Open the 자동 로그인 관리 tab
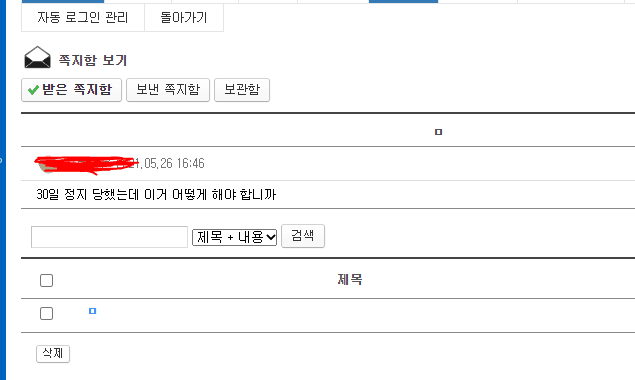Screen dimensions: 635x380 pos(83,17)
